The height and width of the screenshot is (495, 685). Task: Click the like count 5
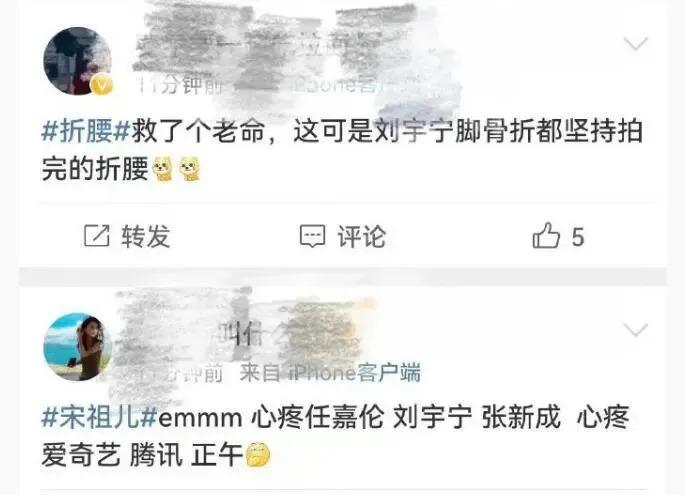(578, 237)
